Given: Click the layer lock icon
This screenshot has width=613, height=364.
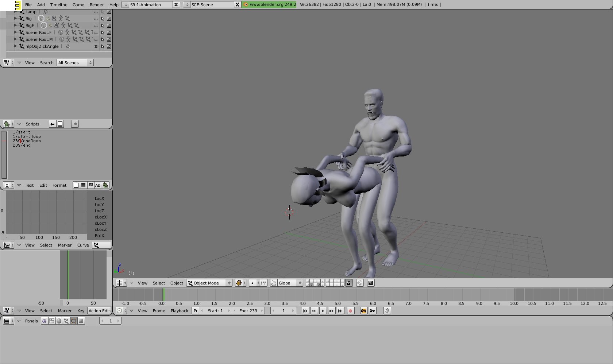Looking at the screenshot, I should click(349, 283).
